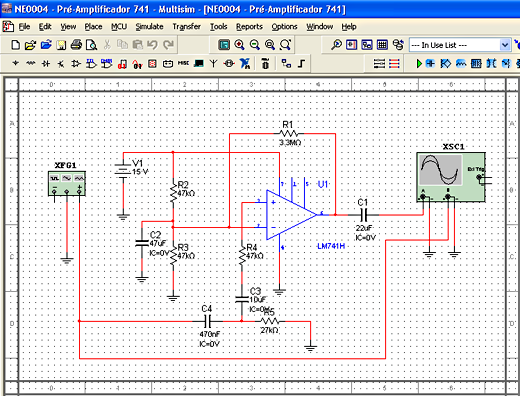This screenshot has width=520, height=396.
Task: Undo the last action
Action: (152, 45)
